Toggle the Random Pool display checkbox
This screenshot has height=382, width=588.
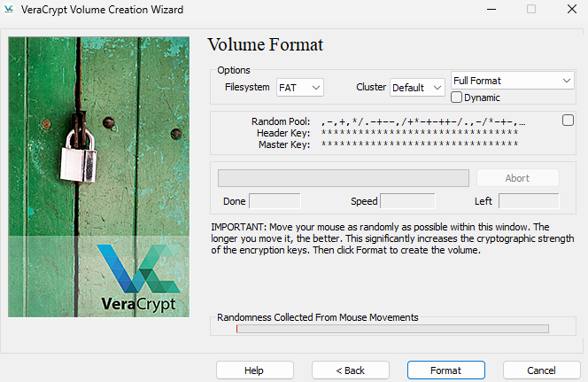point(568,121)
